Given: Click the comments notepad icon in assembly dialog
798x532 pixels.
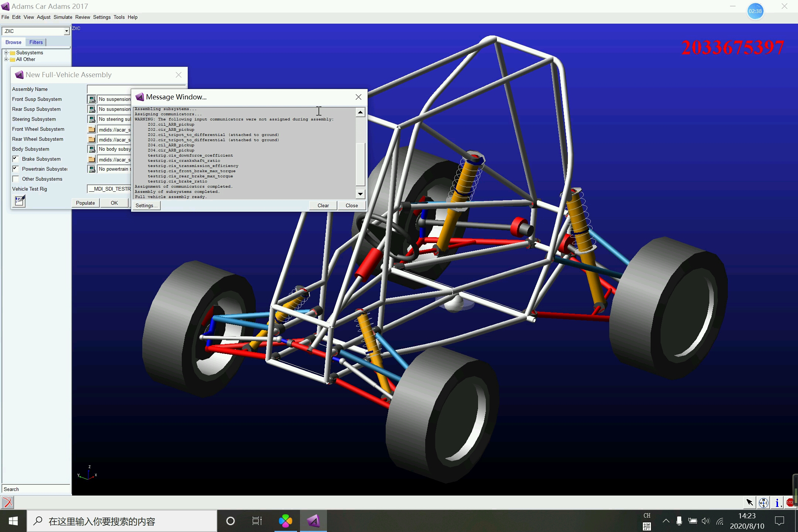Looking at the screenshot, I should [x=20, y=201].
